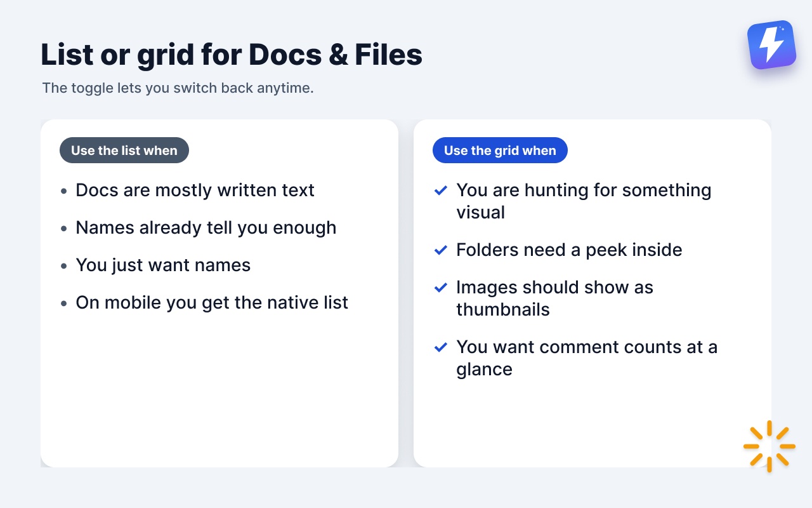
Task: Click text 'Folders need a peek inside'
Action: [569, 250]
